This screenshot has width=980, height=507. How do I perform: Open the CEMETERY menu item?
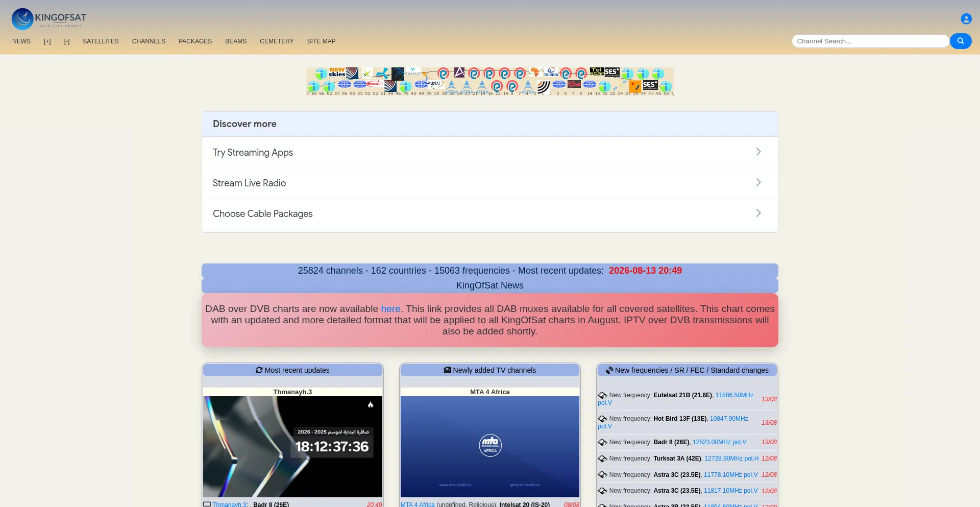pyautogui.click(x=277, y=41)
